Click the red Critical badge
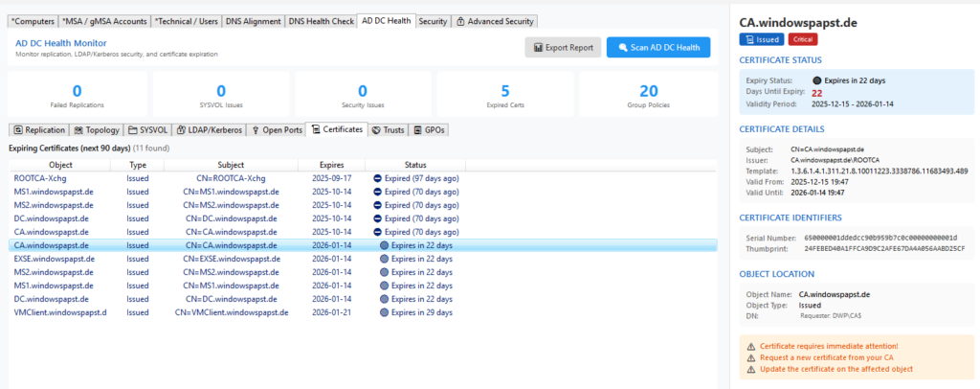This screenshot has width=980, height=389. [802, 39]
